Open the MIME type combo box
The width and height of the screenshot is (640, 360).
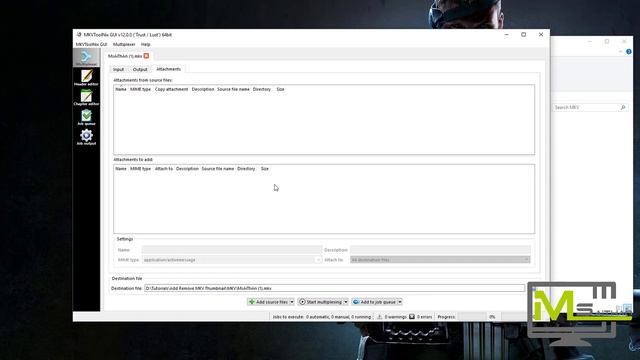[232, 260]
